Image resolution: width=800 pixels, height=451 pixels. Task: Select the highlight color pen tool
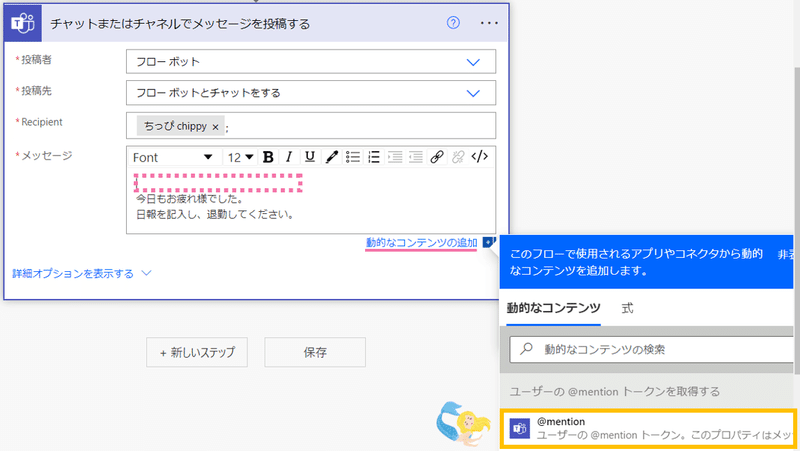(331, 157)
